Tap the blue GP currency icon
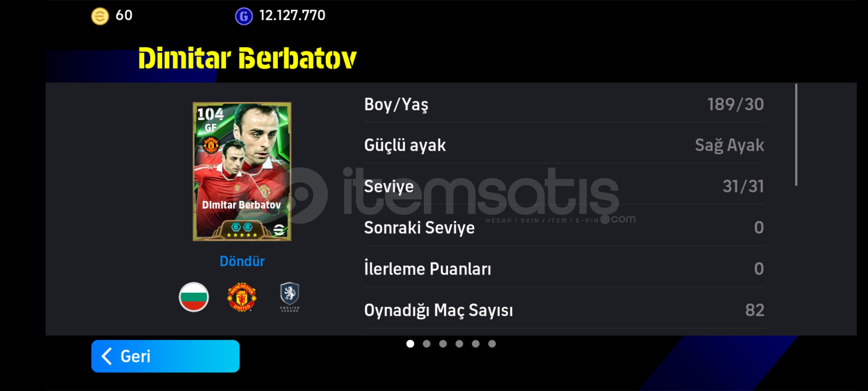 coord(244,16)
